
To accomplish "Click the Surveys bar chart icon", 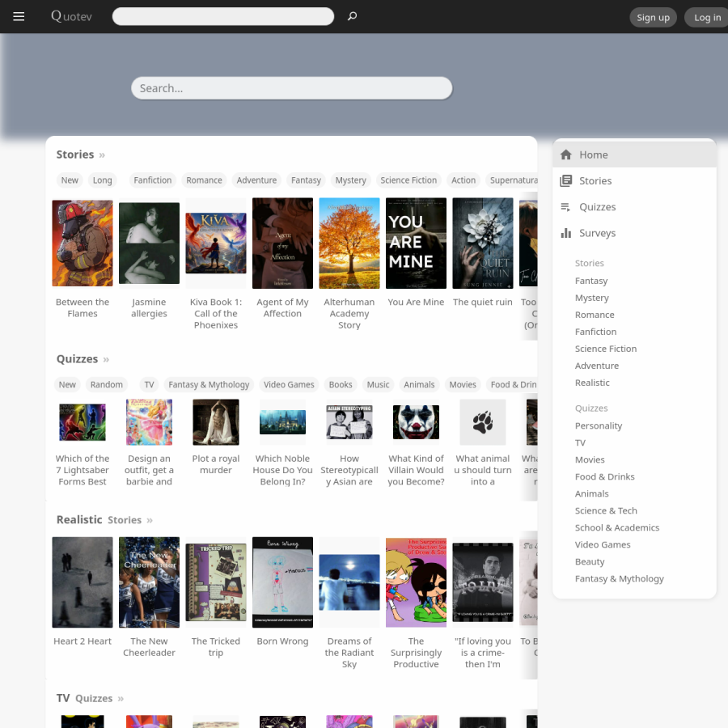I will (565, 233).
